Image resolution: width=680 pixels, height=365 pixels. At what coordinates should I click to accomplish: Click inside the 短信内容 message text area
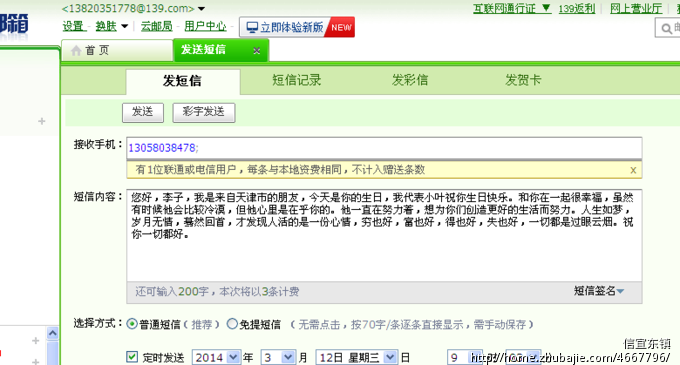click(384, 235)
